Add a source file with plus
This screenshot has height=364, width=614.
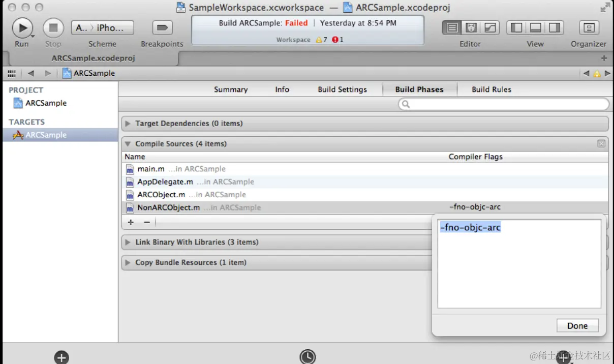click(131, 222)
